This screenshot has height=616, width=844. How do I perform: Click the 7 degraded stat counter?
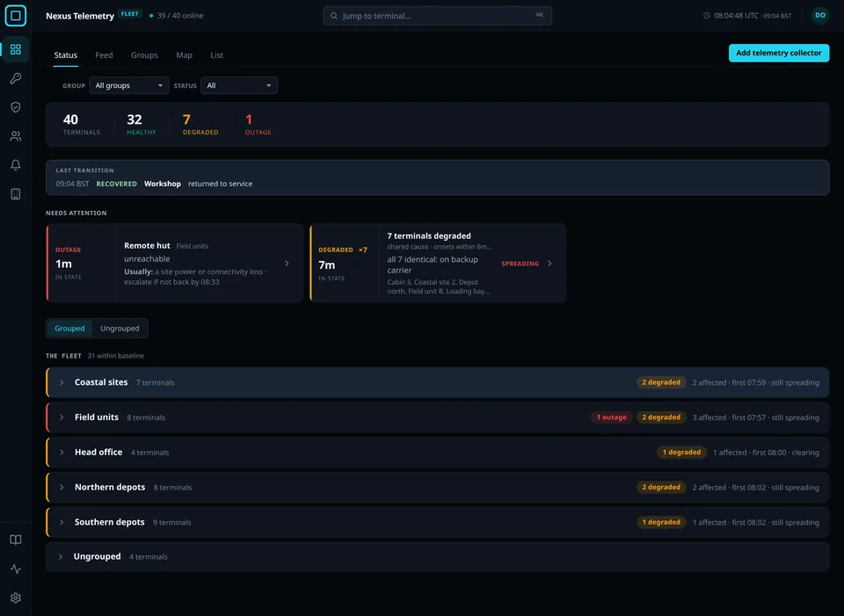click(200, 124)
